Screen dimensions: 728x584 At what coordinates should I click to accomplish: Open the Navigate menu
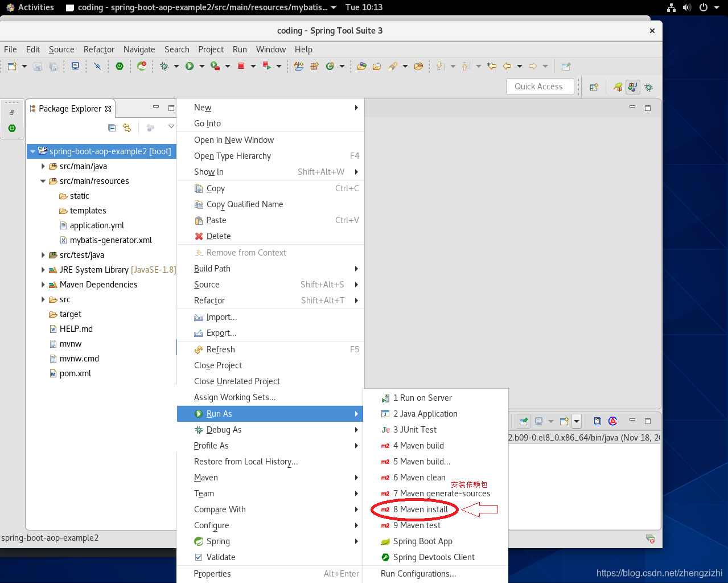click(x=139, y=50)
